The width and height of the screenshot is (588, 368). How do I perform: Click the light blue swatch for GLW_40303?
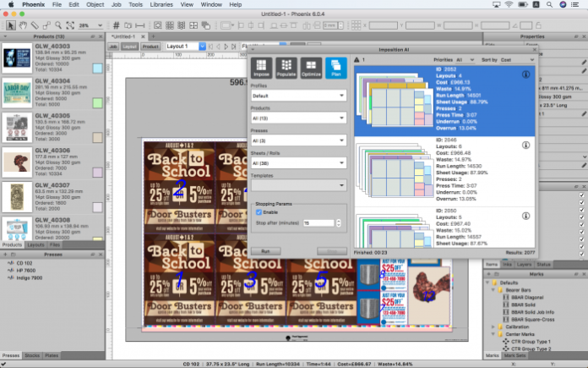pyautogui.click(x=97, y=58)
